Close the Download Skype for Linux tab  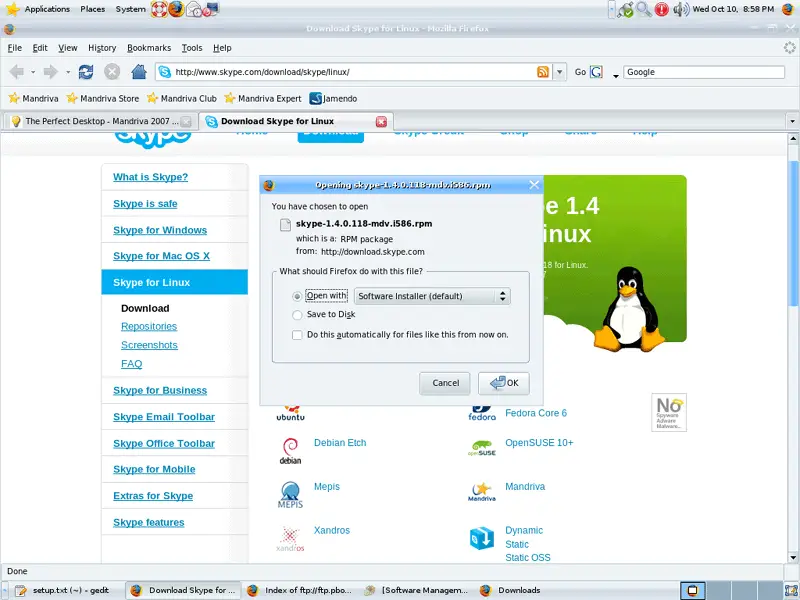(x=381, y=121)
